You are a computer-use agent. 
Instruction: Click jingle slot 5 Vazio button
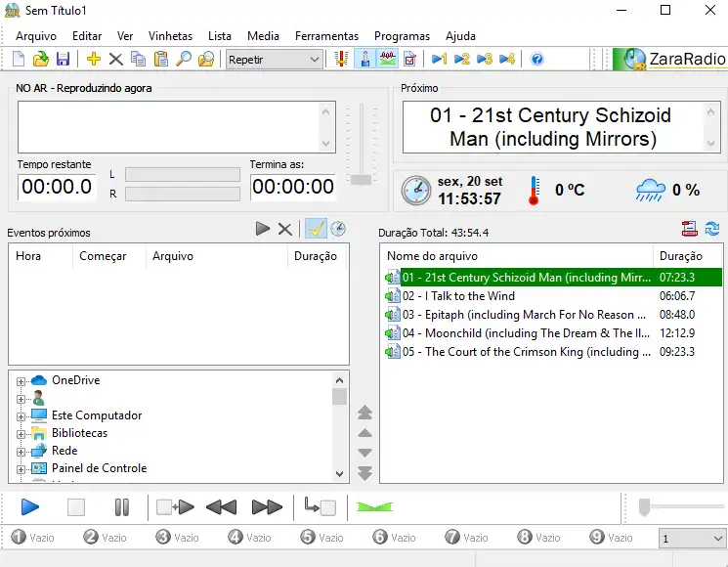pyautogui.click(x=321, y=538)
